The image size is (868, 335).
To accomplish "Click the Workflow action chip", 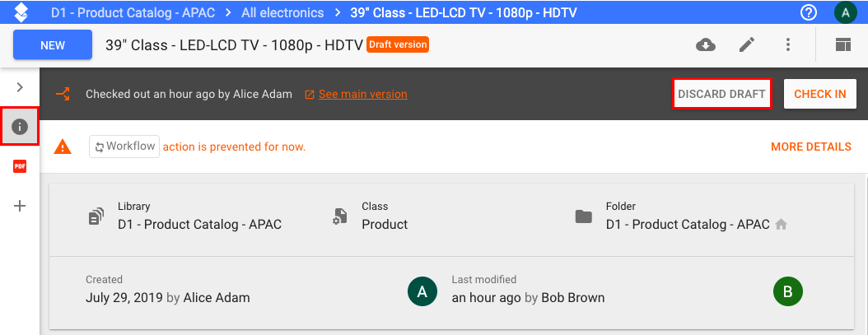I will point(124,147).
